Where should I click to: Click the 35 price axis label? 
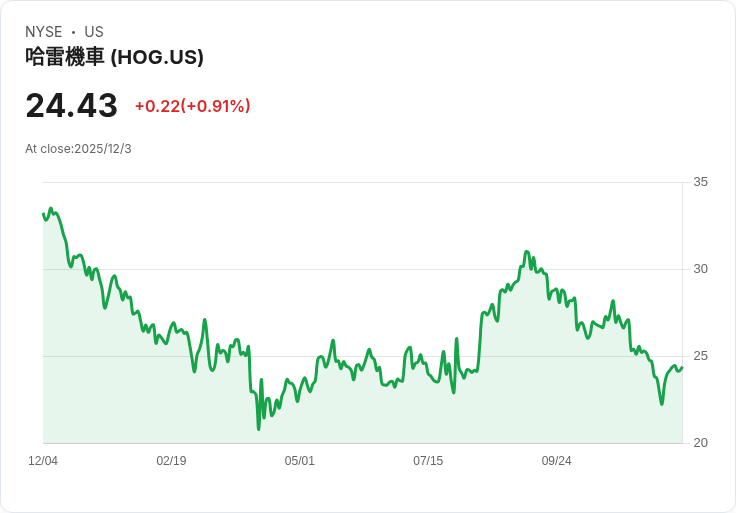coord(700,182)
